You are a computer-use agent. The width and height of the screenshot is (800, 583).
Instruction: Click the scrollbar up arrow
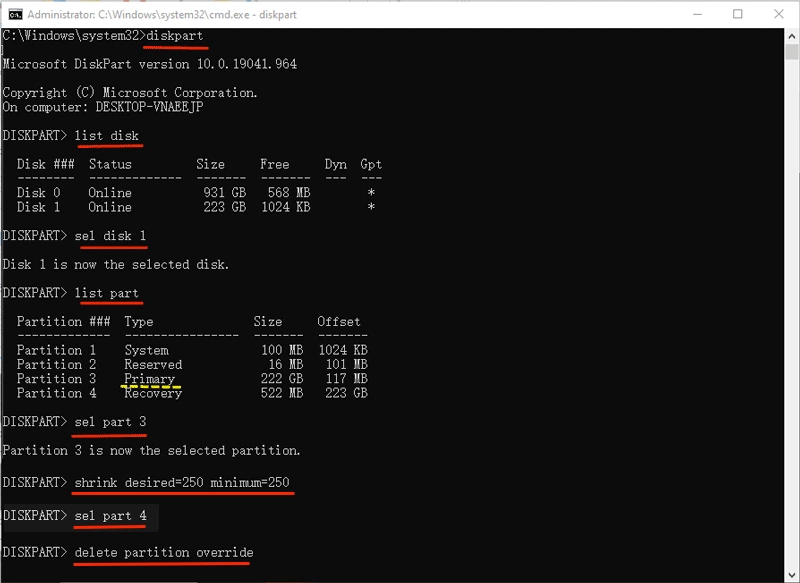point(790,36)
